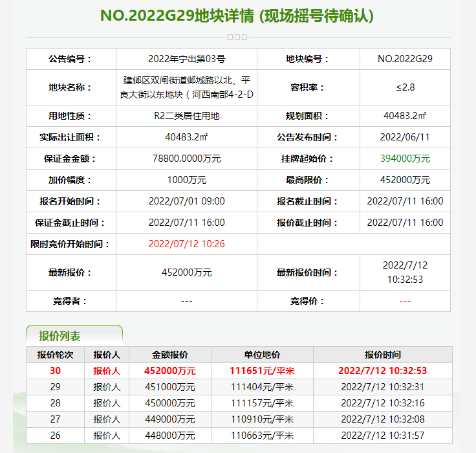Image resolution: width=476 pixels, height=453 pixels.
Task: Click the maximum price value next to 最高限价
Action: [405, 180]
